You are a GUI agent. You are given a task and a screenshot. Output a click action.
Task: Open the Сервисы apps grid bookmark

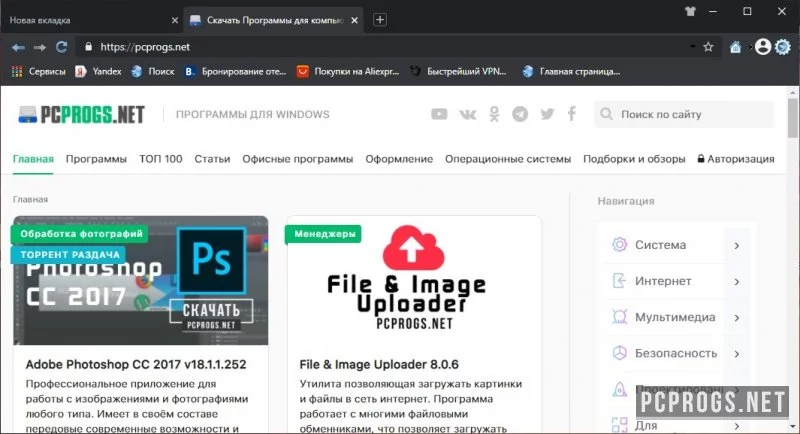click(39, 71)
